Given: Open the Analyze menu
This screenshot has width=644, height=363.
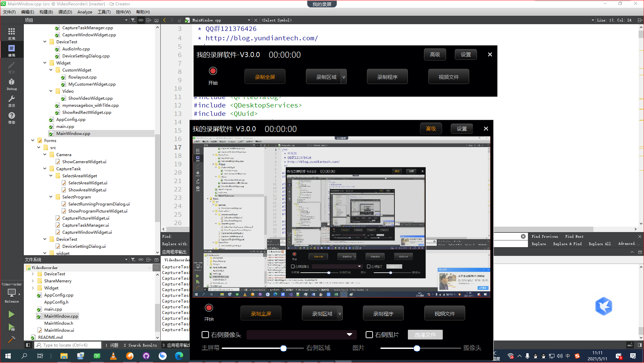Looking at the screenshot, I should pos(85,12).
